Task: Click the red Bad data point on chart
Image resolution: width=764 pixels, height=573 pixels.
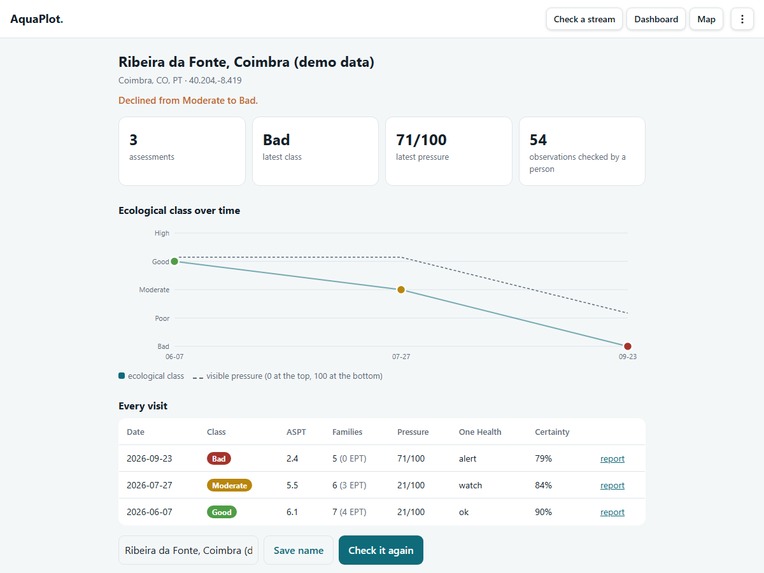Action: tap(628, 346)
